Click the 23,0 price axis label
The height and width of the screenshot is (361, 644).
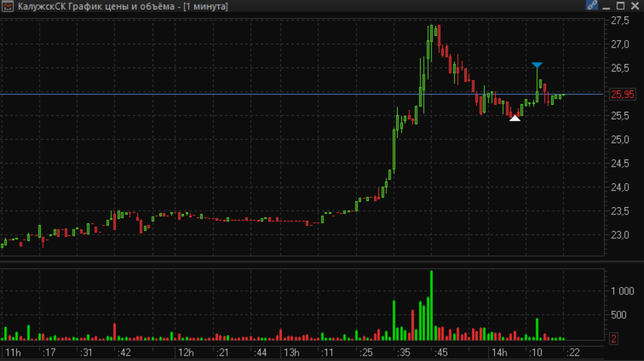point(620,235)
